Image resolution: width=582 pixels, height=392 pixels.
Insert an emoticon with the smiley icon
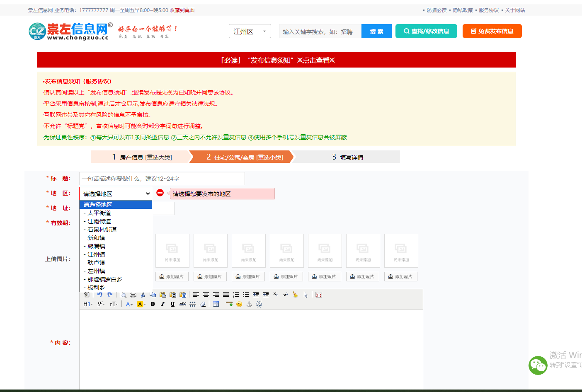(x=239, y=304)
